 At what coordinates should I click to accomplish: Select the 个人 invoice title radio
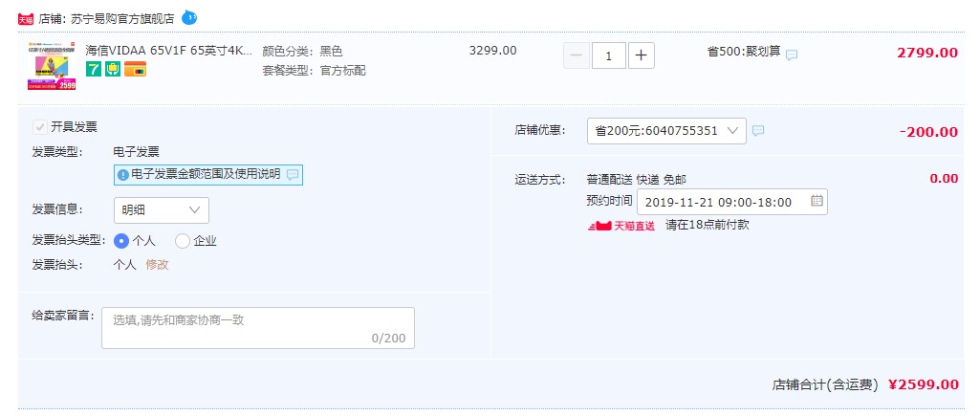[x=121, y=241]
